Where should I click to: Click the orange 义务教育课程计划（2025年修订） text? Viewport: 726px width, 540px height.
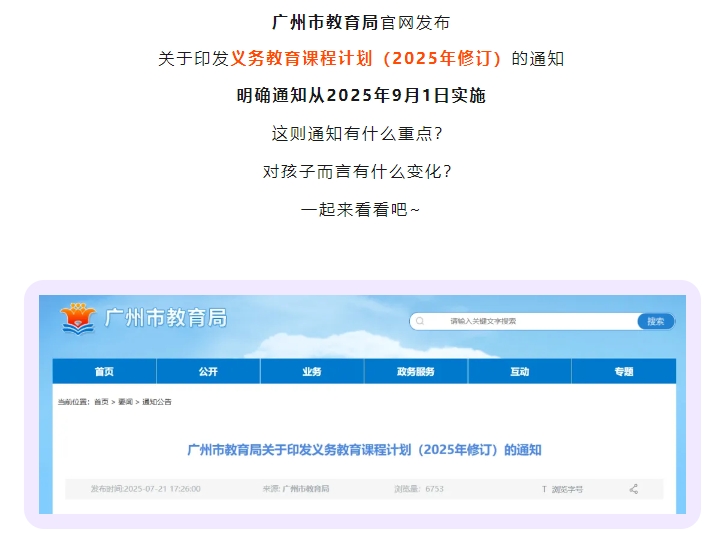click(x=367, y=58)
